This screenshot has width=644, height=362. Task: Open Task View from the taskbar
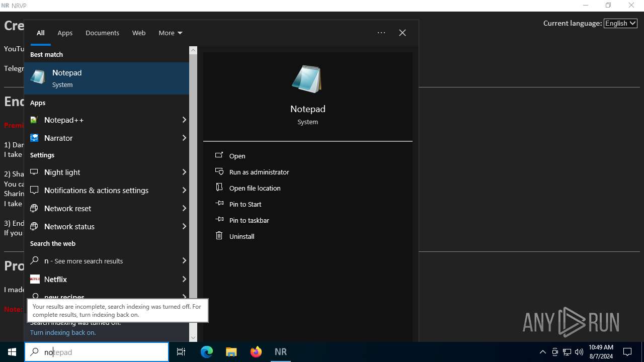[181, 352]
